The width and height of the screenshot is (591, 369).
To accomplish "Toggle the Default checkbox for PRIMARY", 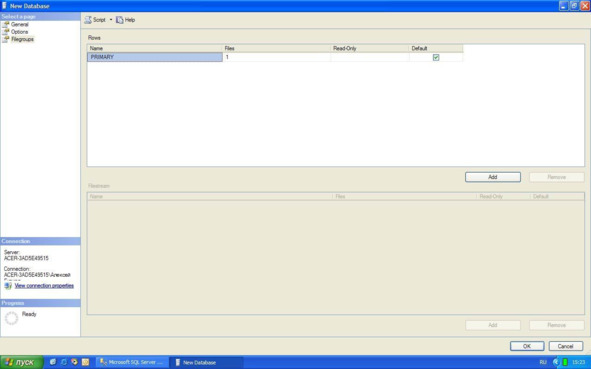I will pos(436,57).
